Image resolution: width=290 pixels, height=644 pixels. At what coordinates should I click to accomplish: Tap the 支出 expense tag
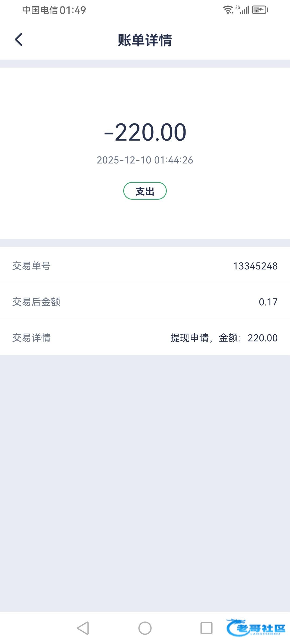pos(145,191)
